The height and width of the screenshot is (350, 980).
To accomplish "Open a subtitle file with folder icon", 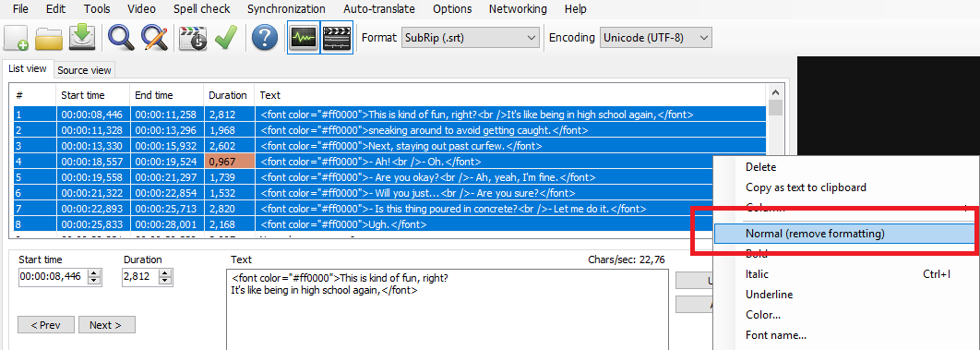I will pyautogui.click(x=49, y=38).
